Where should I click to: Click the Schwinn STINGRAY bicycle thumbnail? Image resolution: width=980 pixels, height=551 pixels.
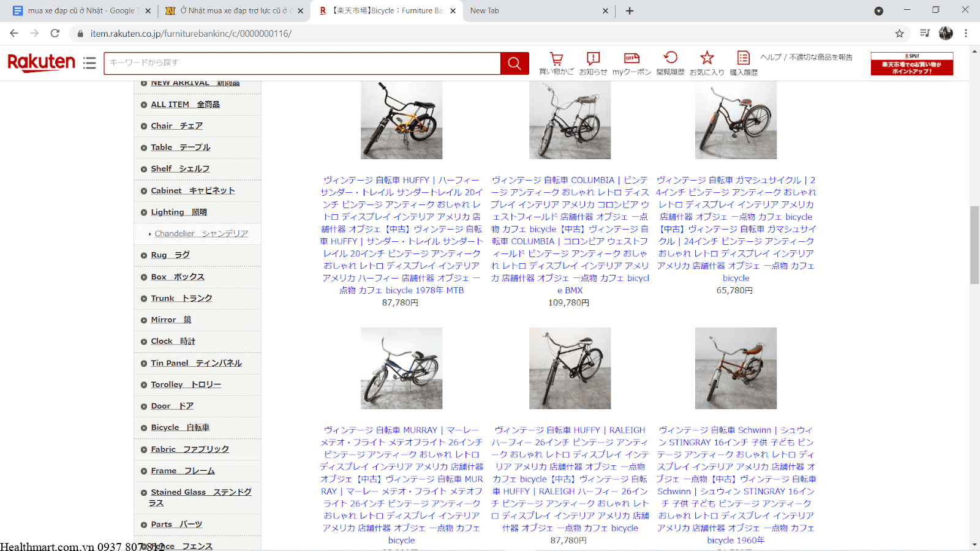736,368
